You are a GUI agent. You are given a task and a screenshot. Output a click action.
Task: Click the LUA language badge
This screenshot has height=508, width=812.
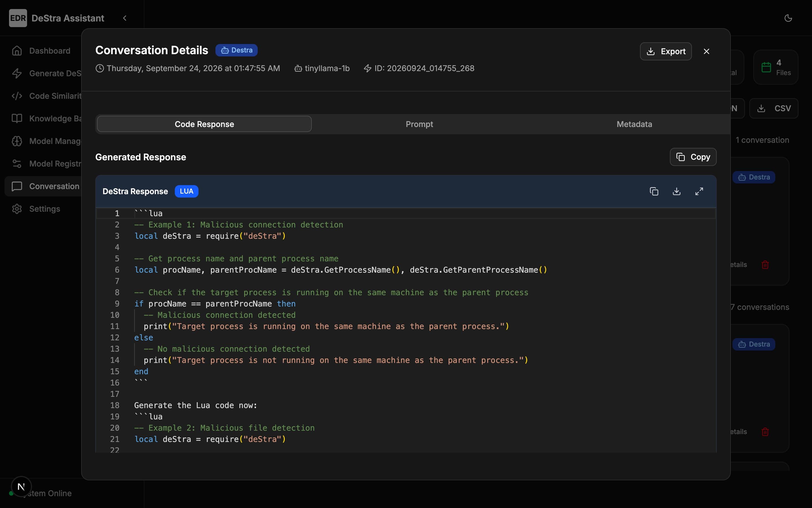187,191
